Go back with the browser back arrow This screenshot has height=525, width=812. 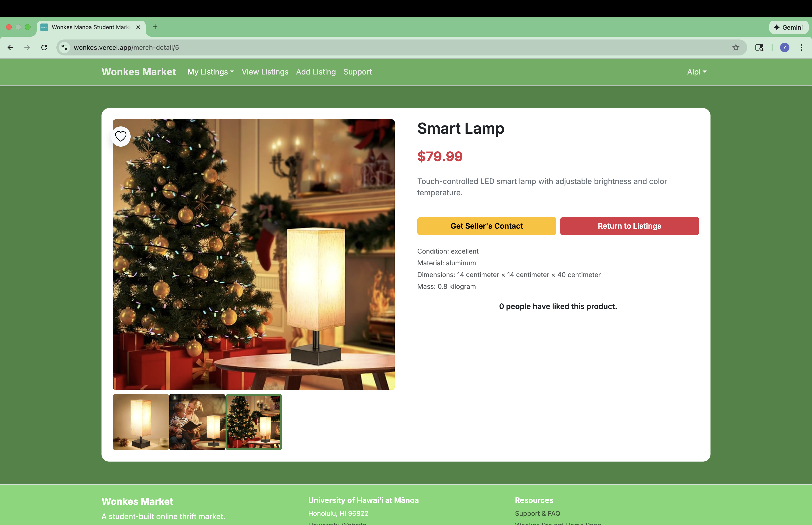tap(11, 47)
